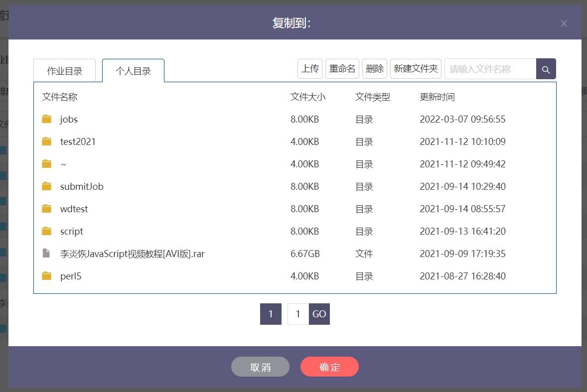Image resolution: width=587 pixels, height=392 pixels.
Task: Click the search magnifier icon
Action: [546, 69]
